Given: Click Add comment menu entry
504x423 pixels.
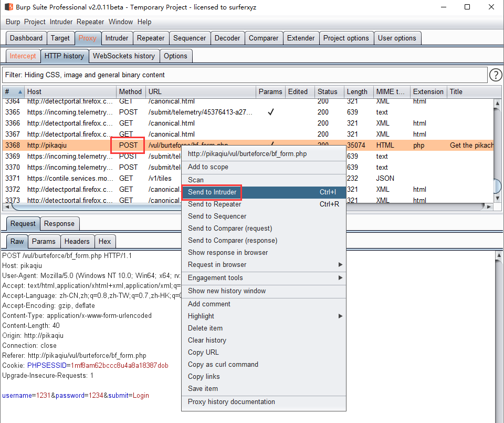Looking at the screenshot, I should 264,304.
